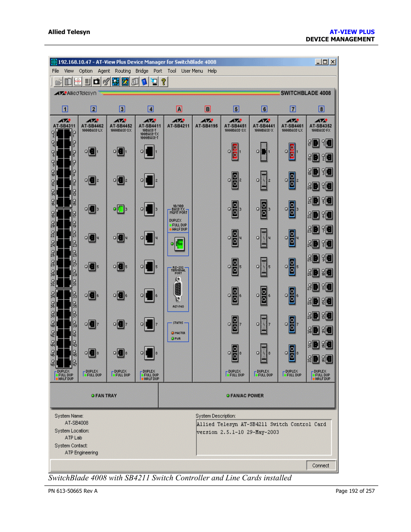Viewport: 411px width, 532px height.
Task: Click the System Description text box
Action: 264,437
